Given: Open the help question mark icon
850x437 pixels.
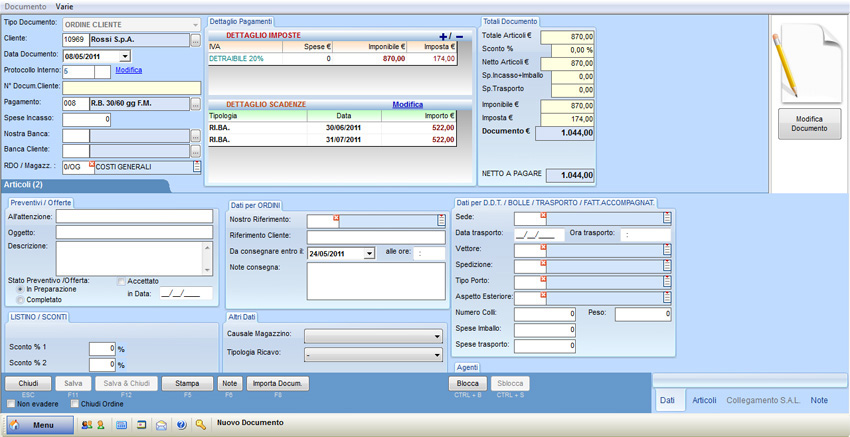Looking at the screenshot, I should coord(181,425).
